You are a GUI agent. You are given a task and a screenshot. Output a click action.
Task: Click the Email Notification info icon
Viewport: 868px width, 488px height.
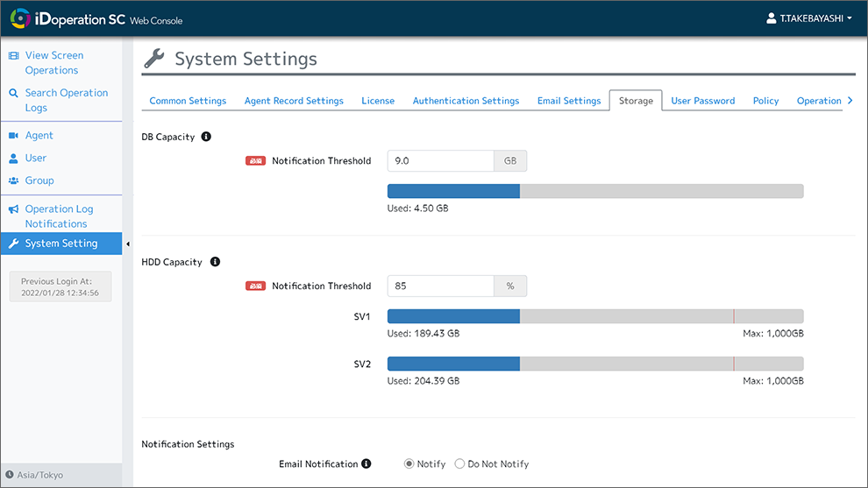point(366,463)
